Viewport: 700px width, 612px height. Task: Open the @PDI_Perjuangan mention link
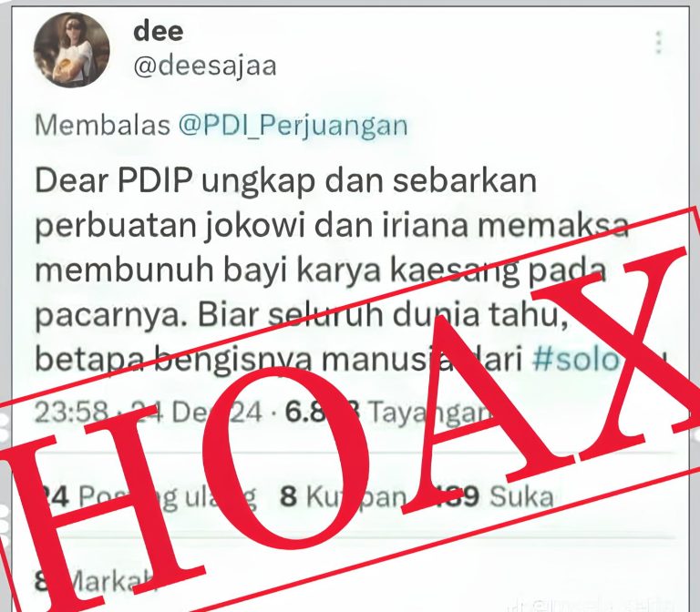click(293, 126)
